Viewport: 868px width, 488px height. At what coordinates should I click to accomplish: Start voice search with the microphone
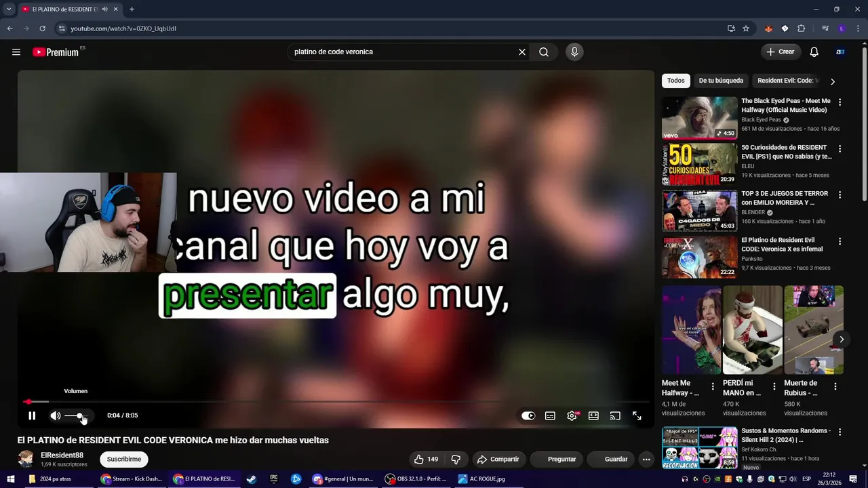click(x=574, y=52)
